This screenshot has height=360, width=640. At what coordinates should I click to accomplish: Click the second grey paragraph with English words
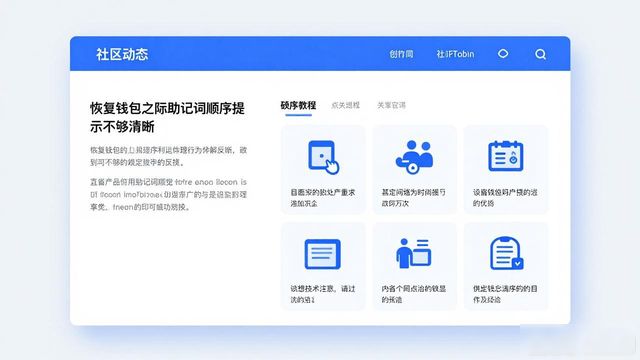tap(169, 194)
